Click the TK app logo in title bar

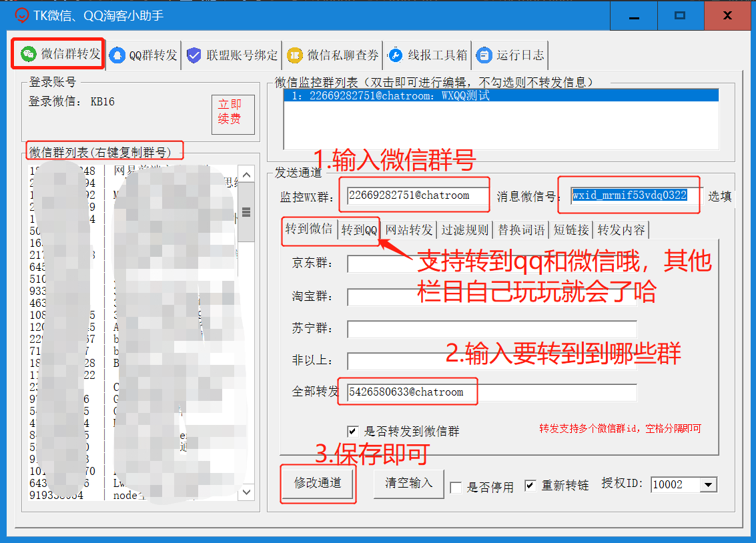click(x=21, y=15)
